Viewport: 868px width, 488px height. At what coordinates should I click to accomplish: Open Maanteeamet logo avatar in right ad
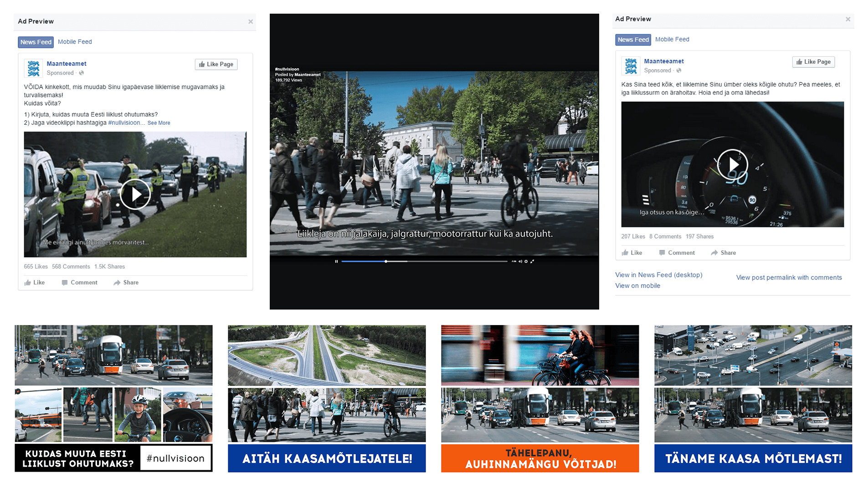[x=631, y=66]
